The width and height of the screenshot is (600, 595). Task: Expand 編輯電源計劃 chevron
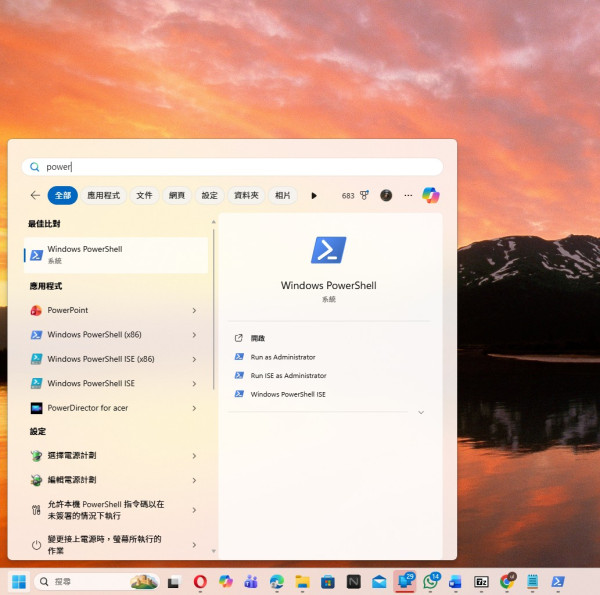(194, 480)
